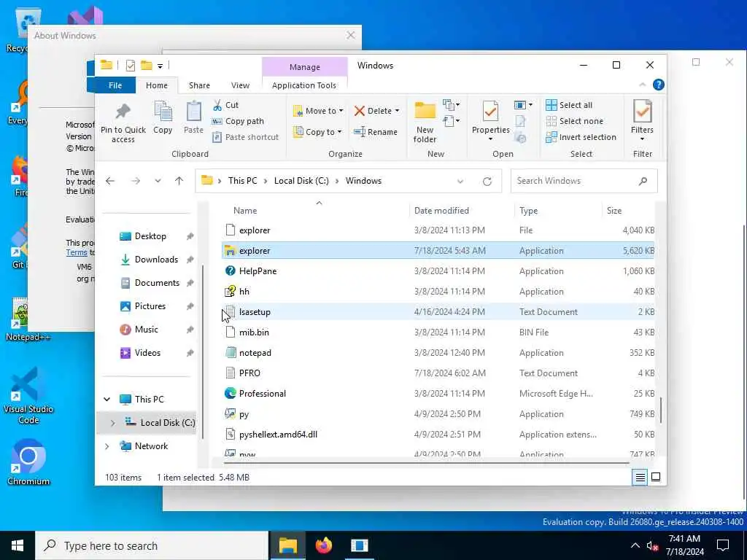Click the Cut scissors command

pos(225,105)
